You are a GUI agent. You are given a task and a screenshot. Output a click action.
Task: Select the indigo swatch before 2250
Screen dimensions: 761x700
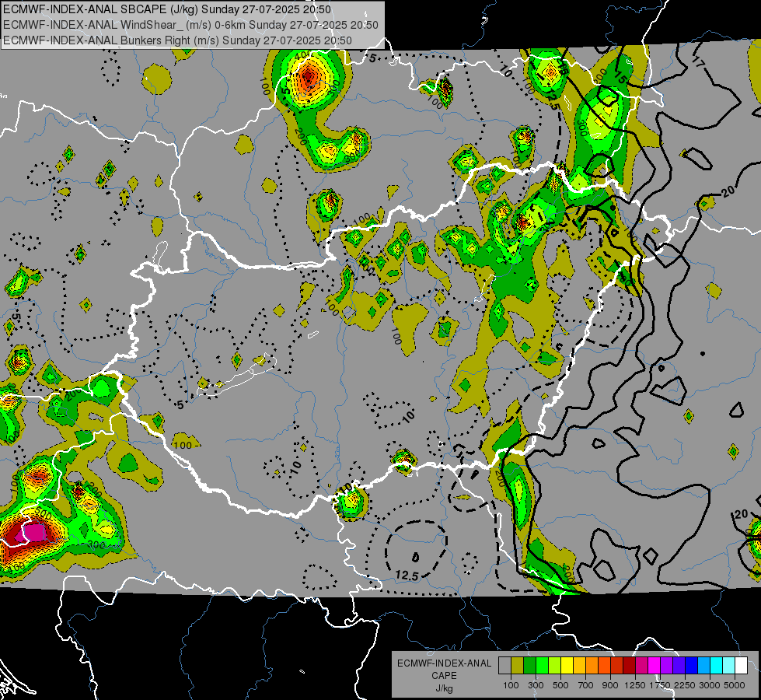pyautogui.click(x=679, y=666)
